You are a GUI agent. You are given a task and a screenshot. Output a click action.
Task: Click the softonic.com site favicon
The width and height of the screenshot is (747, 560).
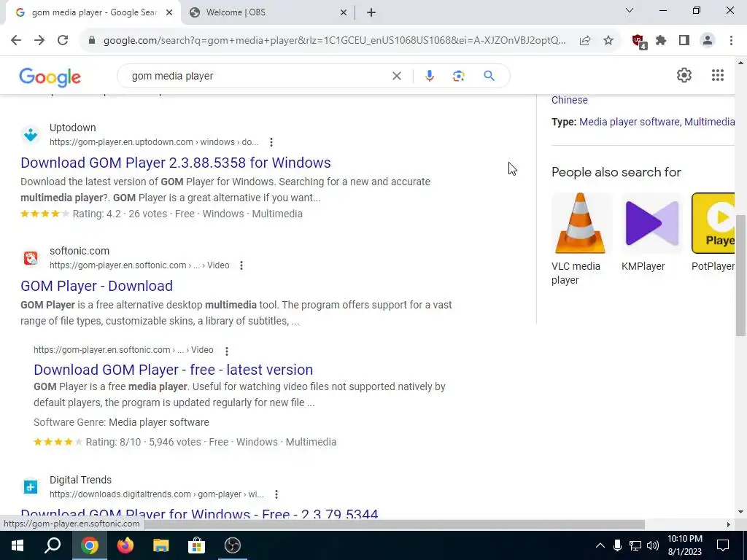[x=31, y=258]
